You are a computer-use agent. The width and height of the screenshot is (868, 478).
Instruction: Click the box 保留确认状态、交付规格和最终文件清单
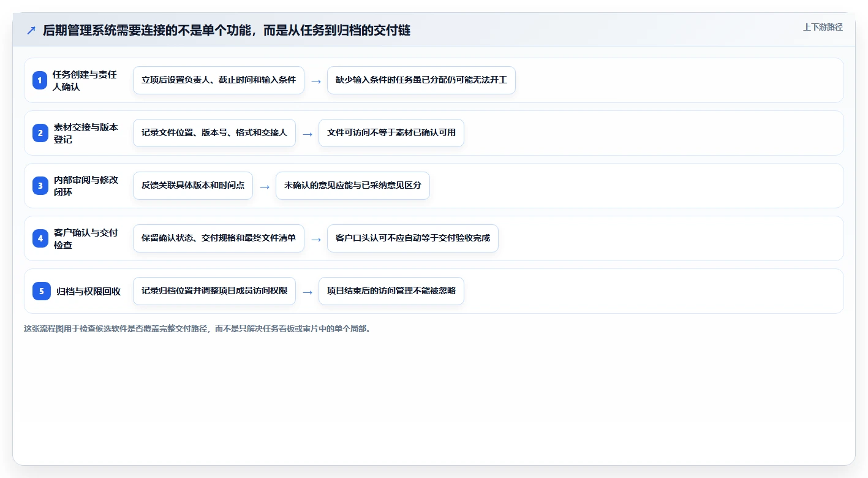pyautogui.click(x=219, y=238)
